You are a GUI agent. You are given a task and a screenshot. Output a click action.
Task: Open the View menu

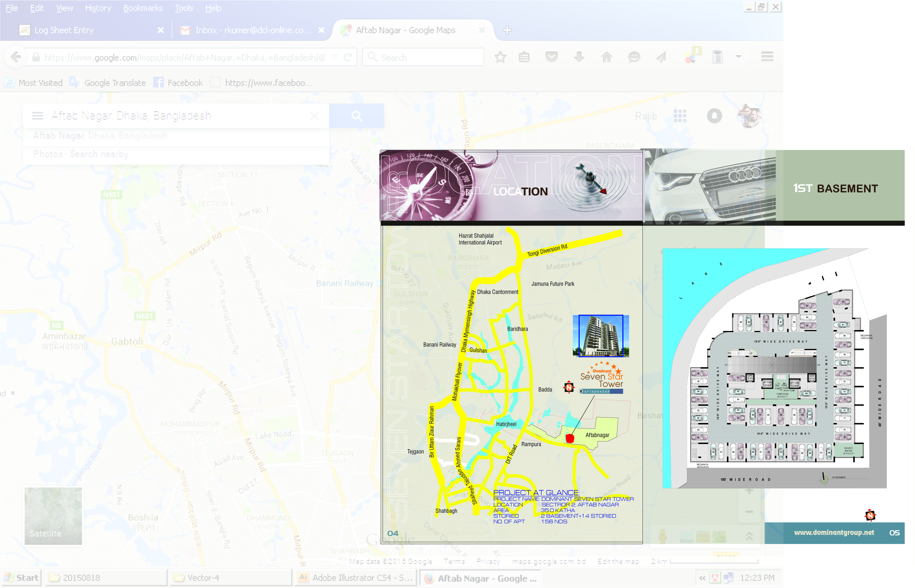point(65,8)
